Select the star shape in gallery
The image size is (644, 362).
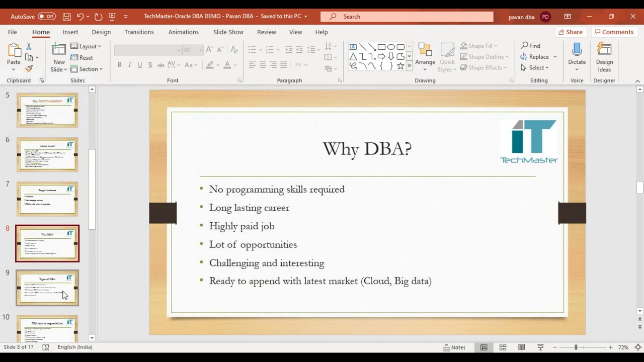click(400, 66)
